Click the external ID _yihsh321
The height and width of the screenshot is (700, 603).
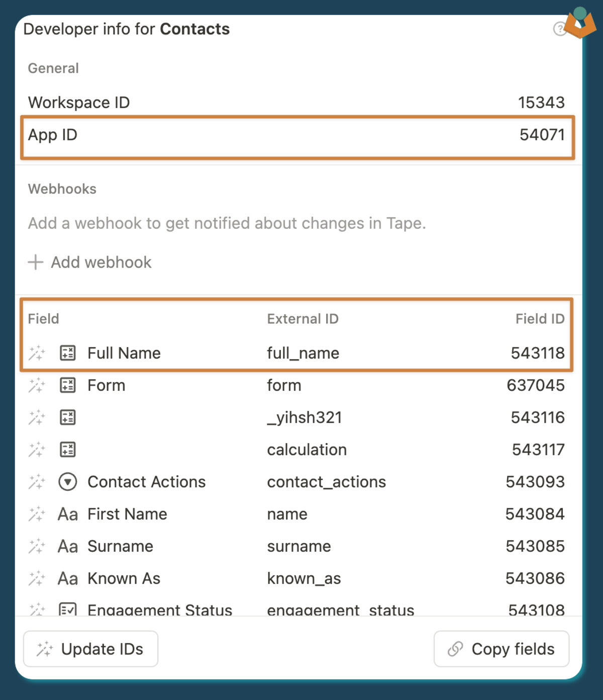click(x=305, y=417)
